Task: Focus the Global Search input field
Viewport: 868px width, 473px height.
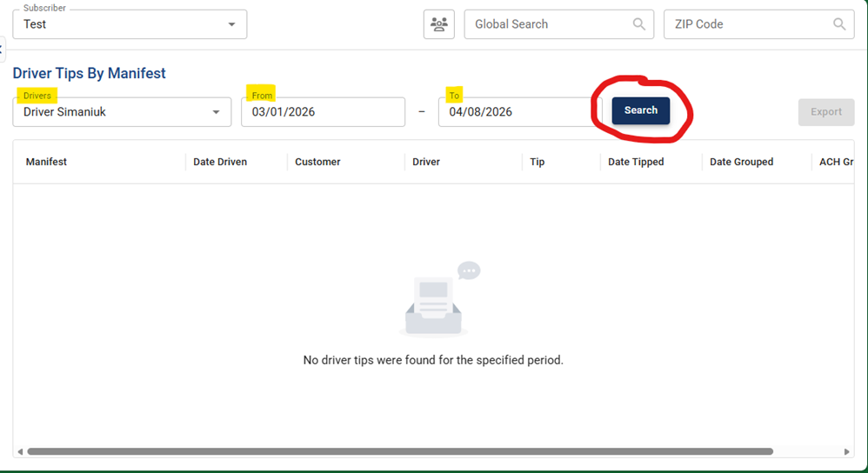Action: click(x=548, y=24)
